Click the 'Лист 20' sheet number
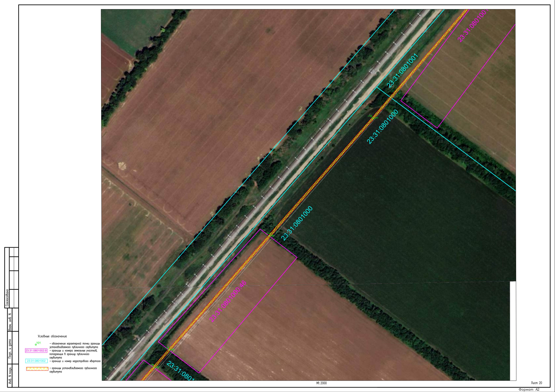 (x=536, y=383)
